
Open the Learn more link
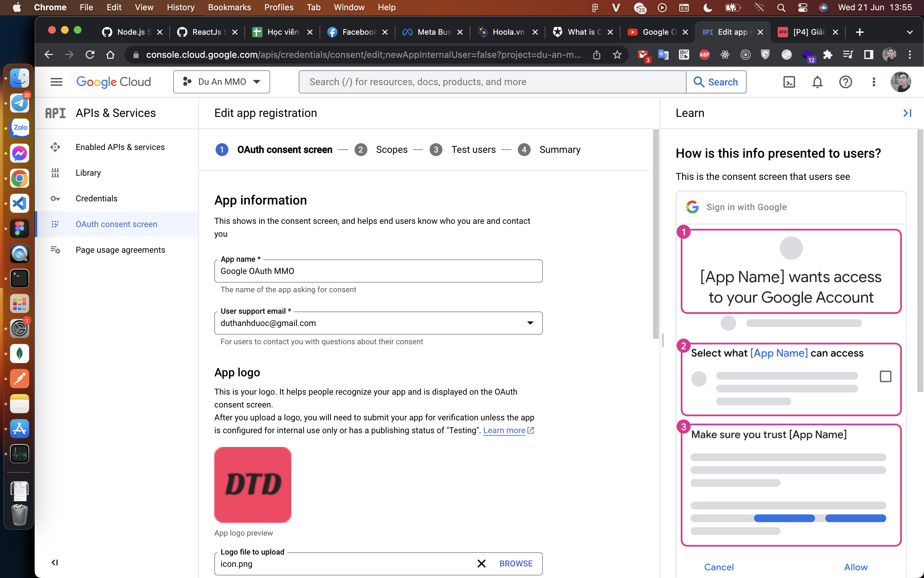508,430
